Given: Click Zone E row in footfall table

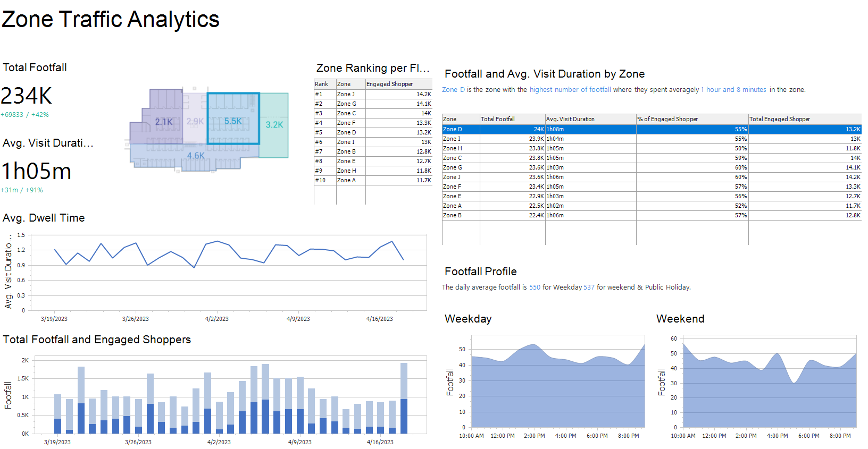Looking at the screenshot, I should [x=652, y=196].
